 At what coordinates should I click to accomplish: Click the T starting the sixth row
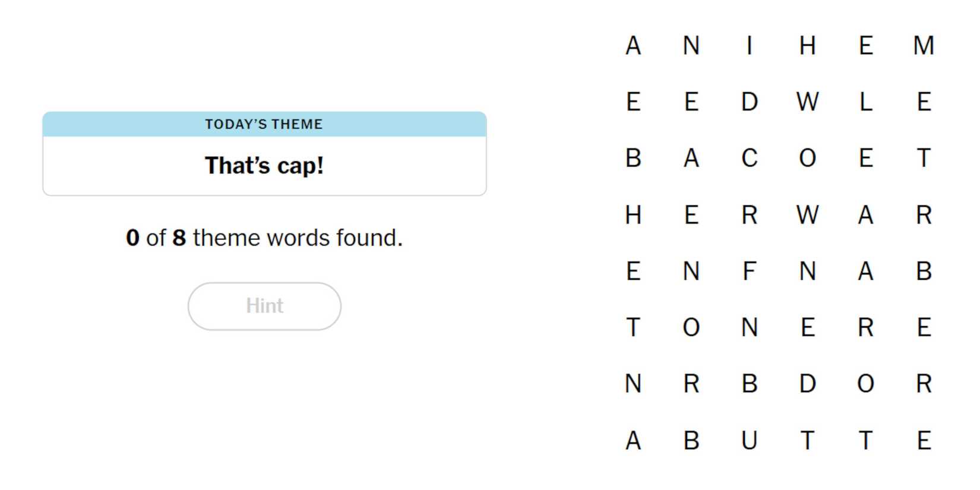633,328
